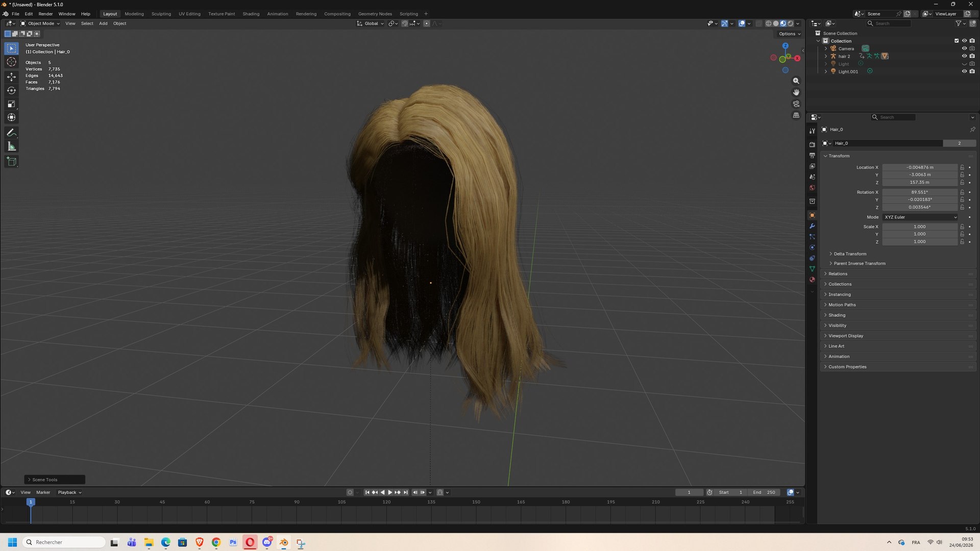Select the Transform tool

[11, 118]
